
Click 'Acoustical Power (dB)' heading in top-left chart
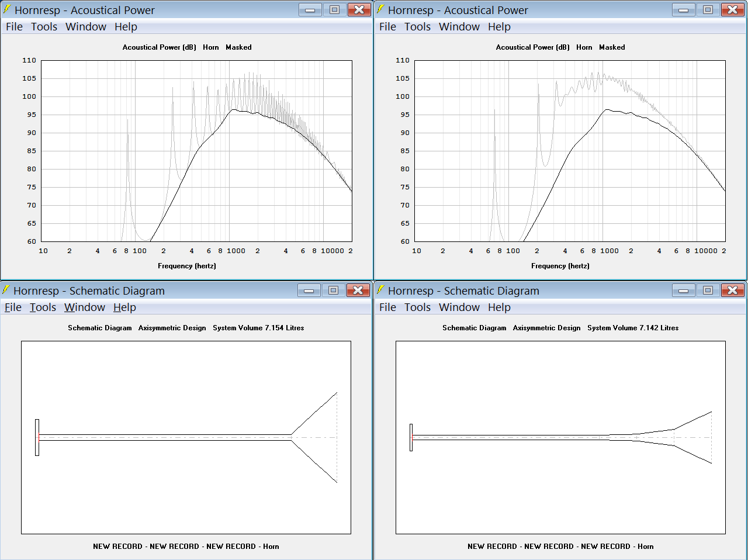(160, 47)
